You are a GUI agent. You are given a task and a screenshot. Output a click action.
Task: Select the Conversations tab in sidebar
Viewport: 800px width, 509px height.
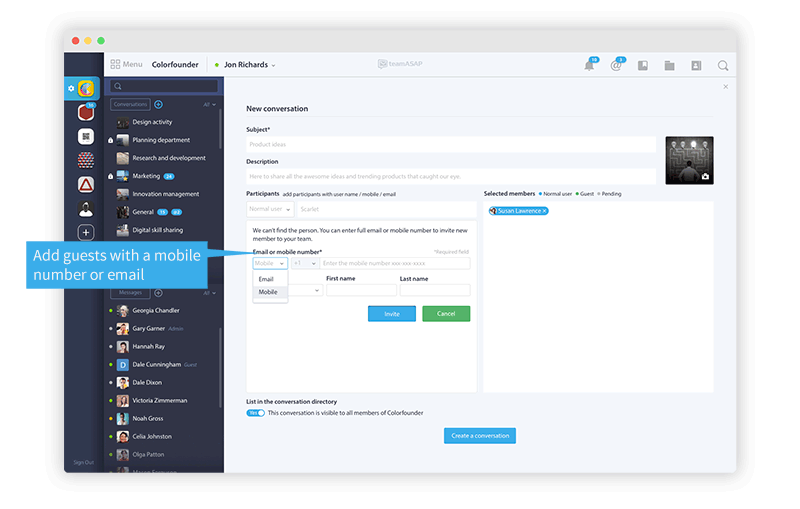[130, 105]
